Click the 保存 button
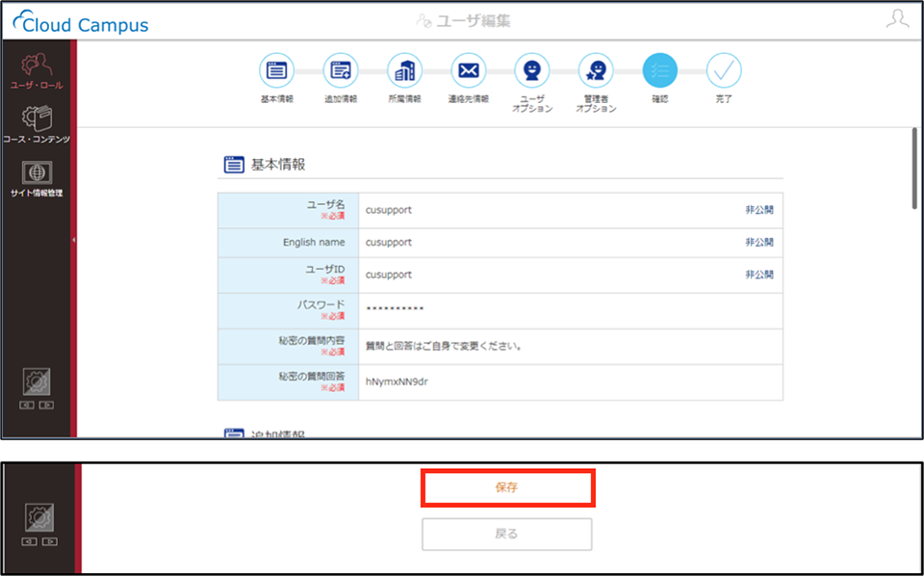The image size is (924, 576). point(507,487)
